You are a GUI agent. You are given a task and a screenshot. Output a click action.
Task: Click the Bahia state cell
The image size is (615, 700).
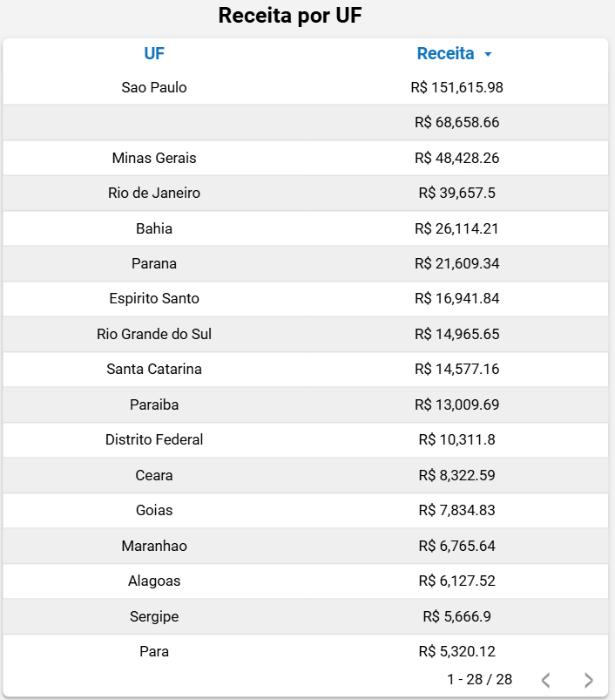click(x=154, y=228)
